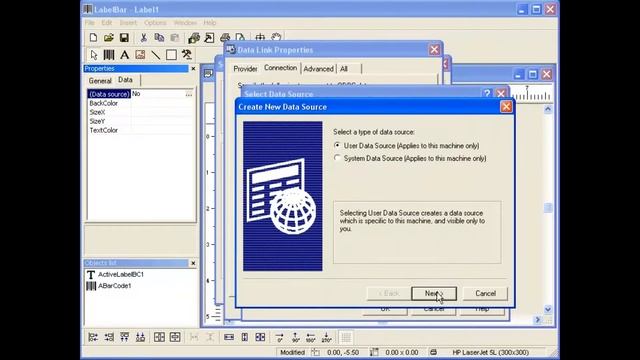
Task: Create a new label with the New icon
Action: click(x=93, y=38)
